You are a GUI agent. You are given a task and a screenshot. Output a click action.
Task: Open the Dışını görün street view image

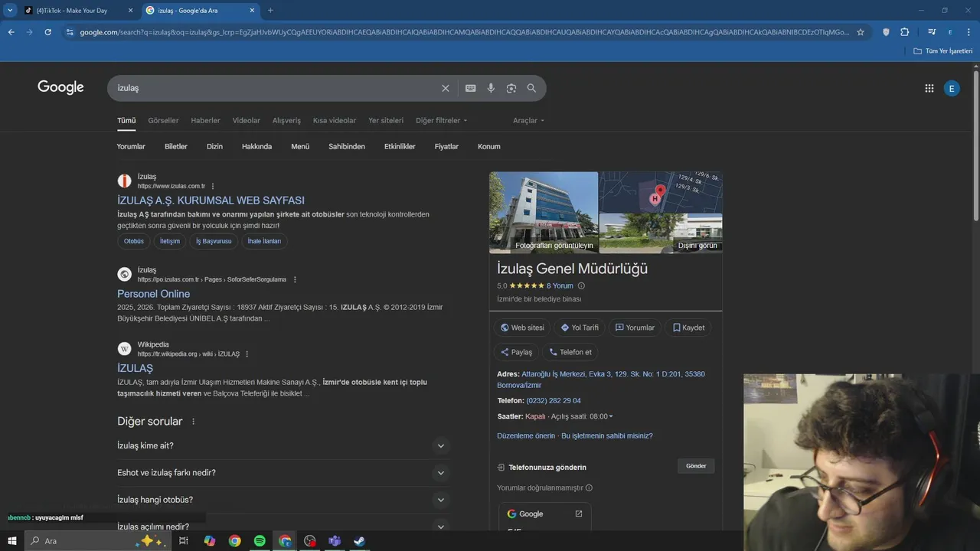[661, 233]
